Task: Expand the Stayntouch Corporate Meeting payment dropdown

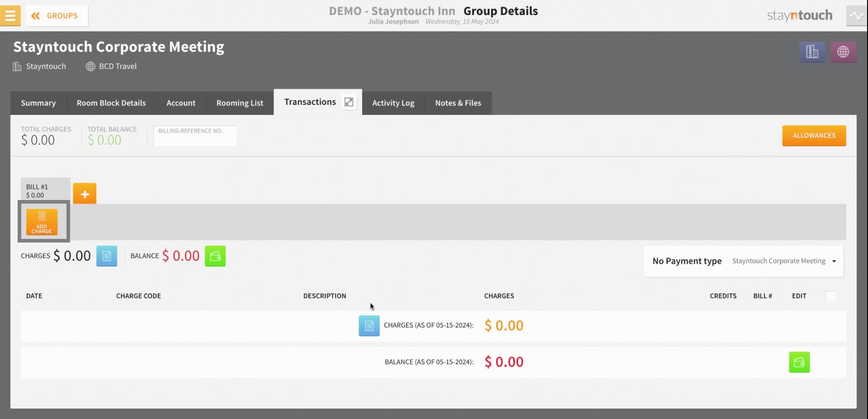Action: (784, 261)
